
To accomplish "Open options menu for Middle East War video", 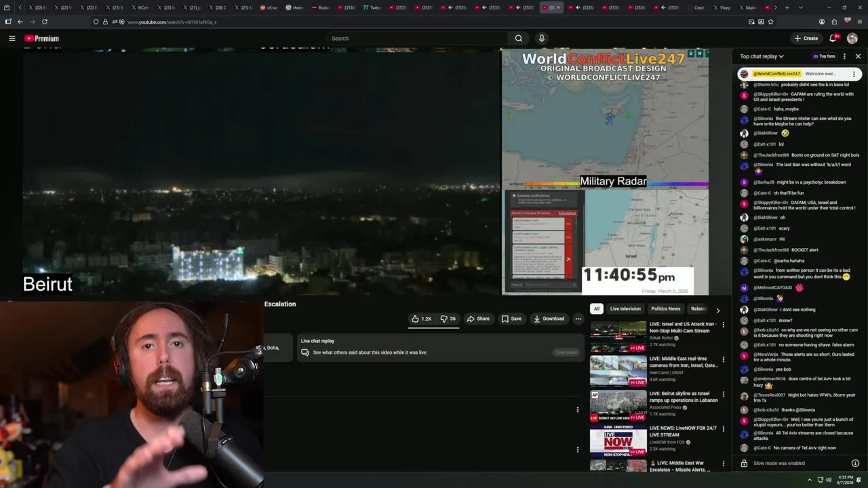I will pos(723,464).
